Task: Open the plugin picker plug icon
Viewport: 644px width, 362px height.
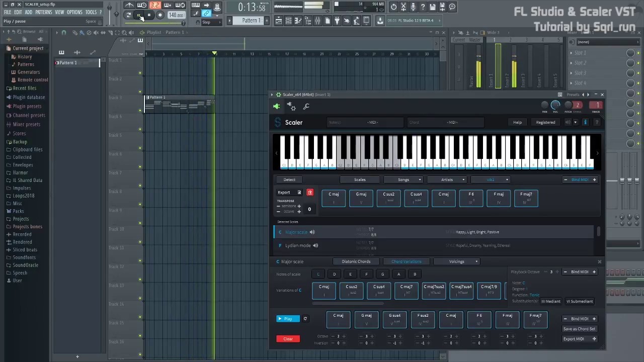Action: [337, 21]
